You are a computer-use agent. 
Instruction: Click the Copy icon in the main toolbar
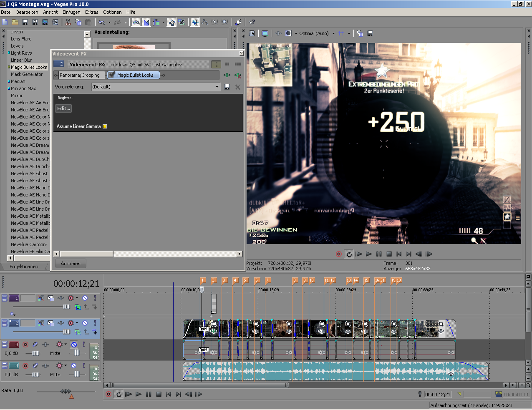click(78, 22)
